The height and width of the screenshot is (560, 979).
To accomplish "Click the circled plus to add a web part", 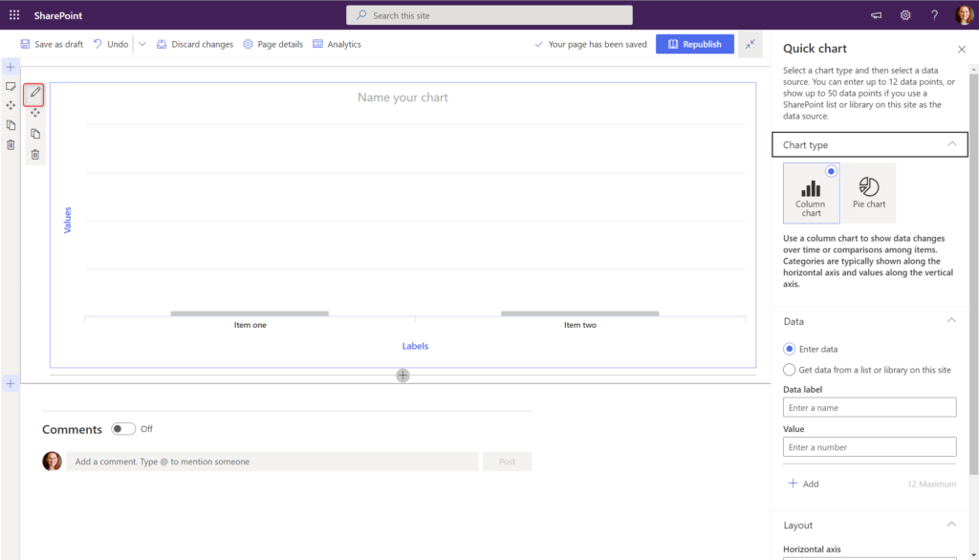I will pos(402,376).
